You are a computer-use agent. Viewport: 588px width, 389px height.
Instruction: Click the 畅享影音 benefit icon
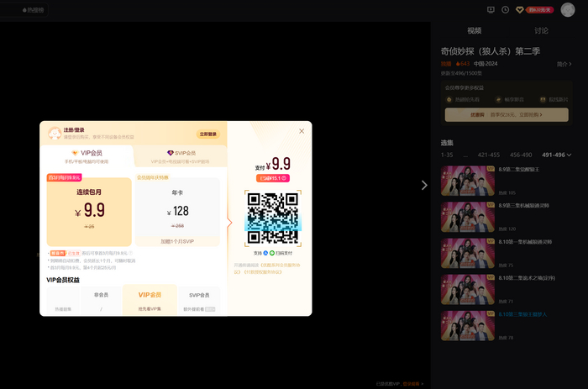[498, 99]
